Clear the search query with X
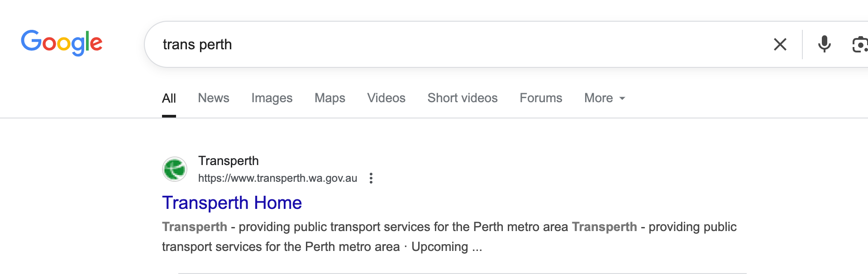This screenshot has width=868, height=274. pyautogui.click(x=780, y=44)
